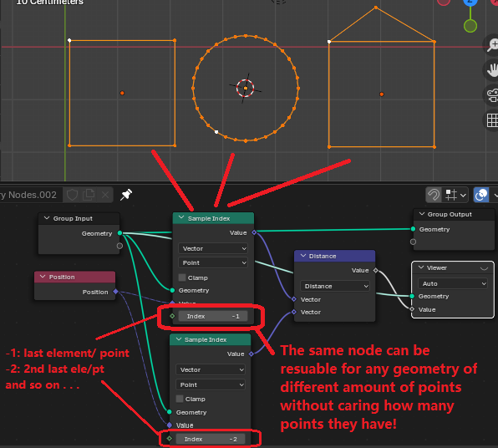Open the Auto domain dropdown in Viewer node
The image size is (498, 448).
click(x=453, y=283)
